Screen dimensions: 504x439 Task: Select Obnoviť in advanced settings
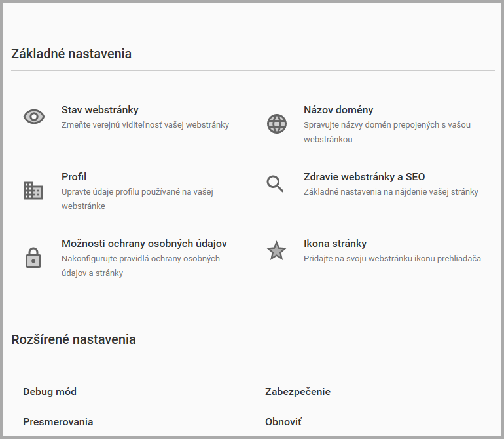click(283, 422)
